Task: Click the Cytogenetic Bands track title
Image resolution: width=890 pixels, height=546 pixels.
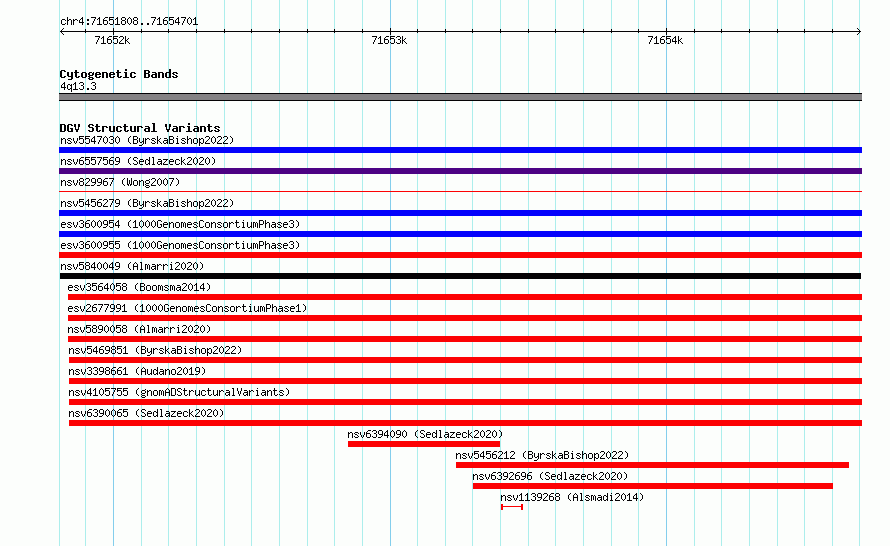Action: pyautogui.click(x=119, y=74)
